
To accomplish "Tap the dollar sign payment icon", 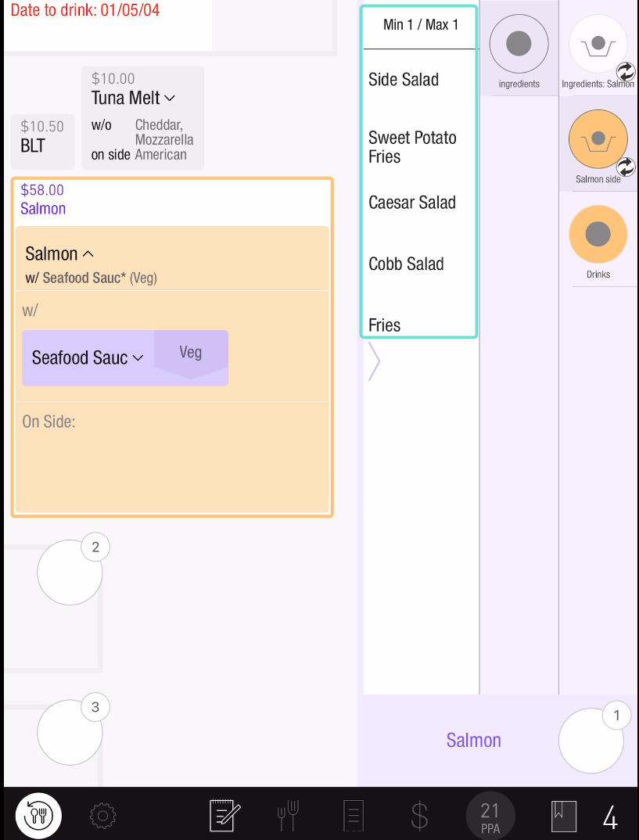I will [x=419, y=817].
